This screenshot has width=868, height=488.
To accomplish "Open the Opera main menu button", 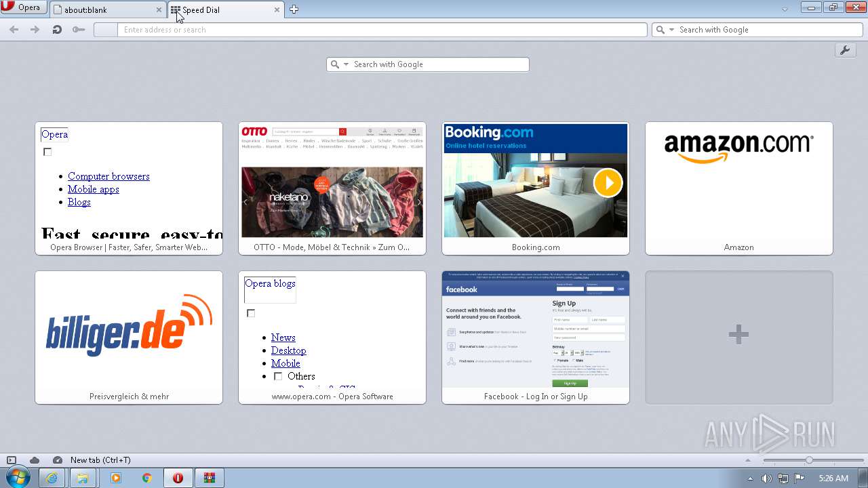I will point(24,7).
